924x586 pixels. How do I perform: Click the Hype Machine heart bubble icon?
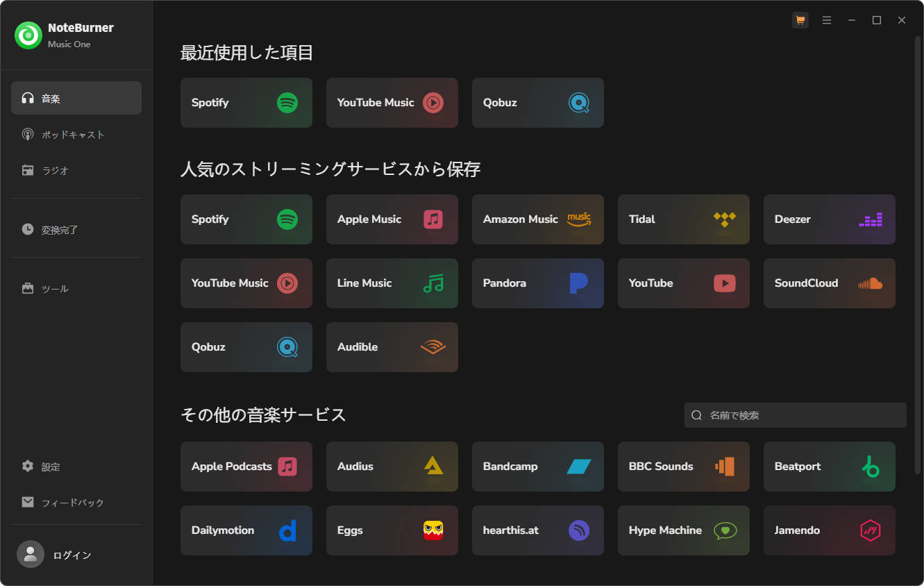(x=725, y=531)
